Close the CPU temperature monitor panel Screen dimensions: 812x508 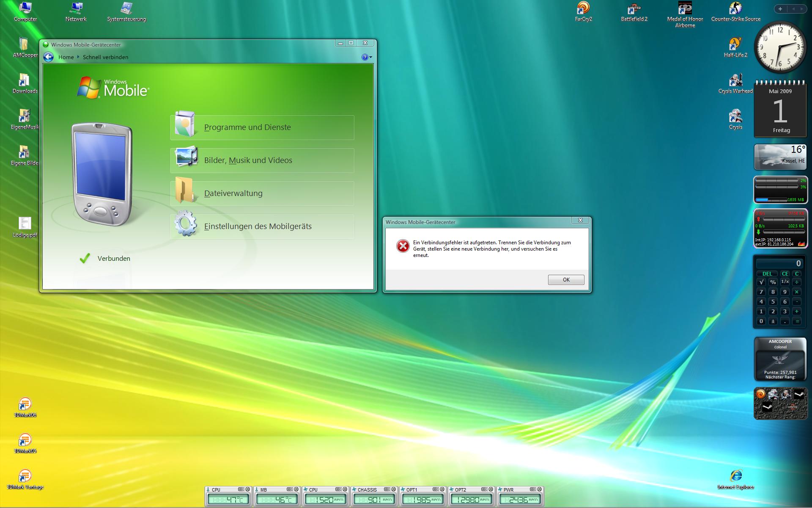(x=248, y=489)
